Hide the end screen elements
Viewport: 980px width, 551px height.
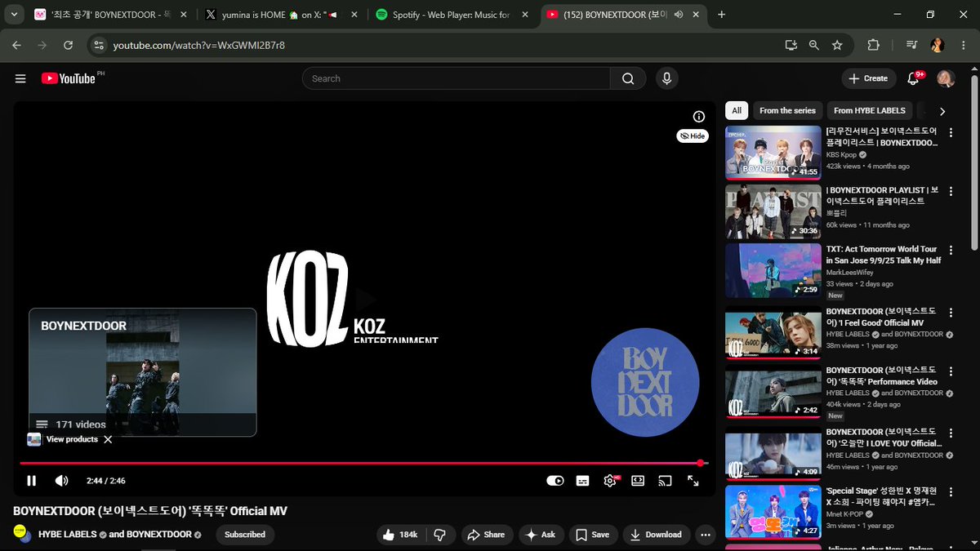click(693, 136)
